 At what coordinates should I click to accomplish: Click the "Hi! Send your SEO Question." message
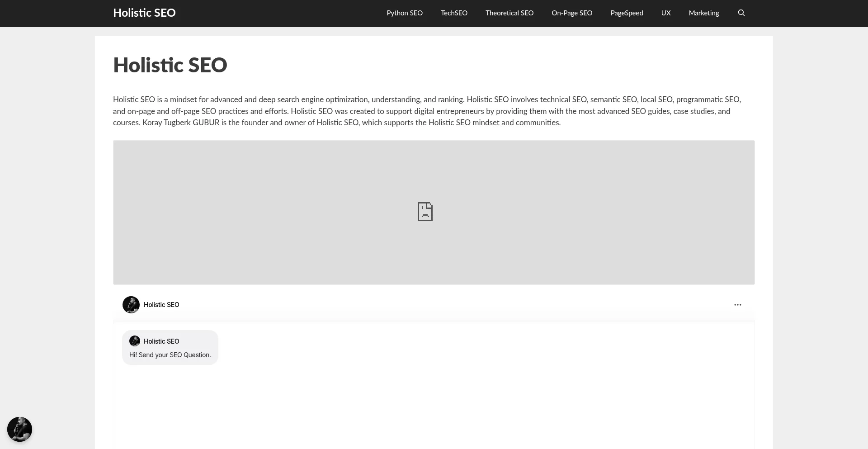tap(170, 355)
